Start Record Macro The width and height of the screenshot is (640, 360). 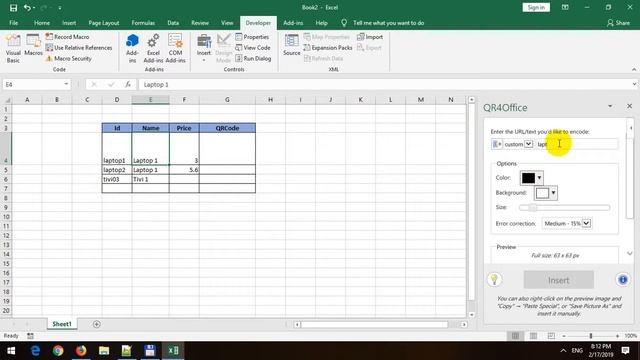67,37
